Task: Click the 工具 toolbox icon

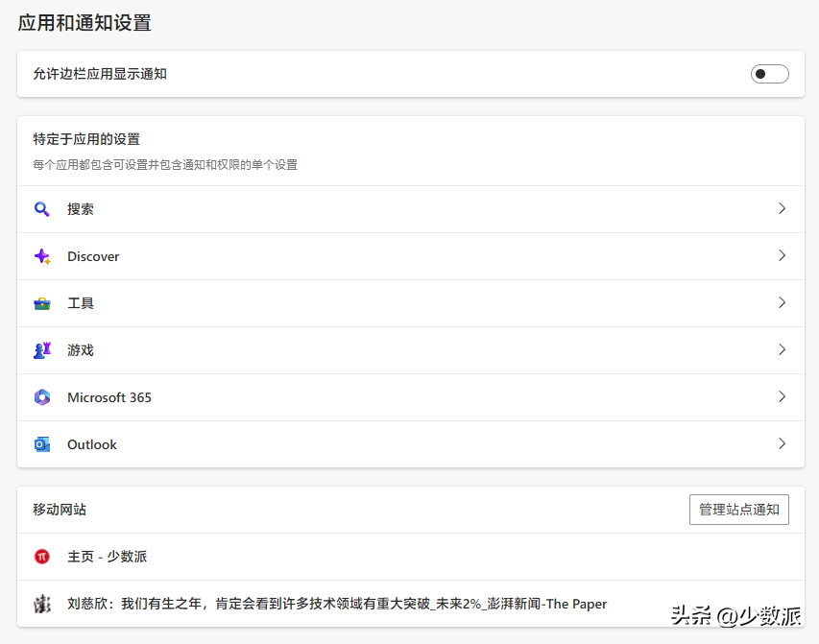Action: click(42, 303)
